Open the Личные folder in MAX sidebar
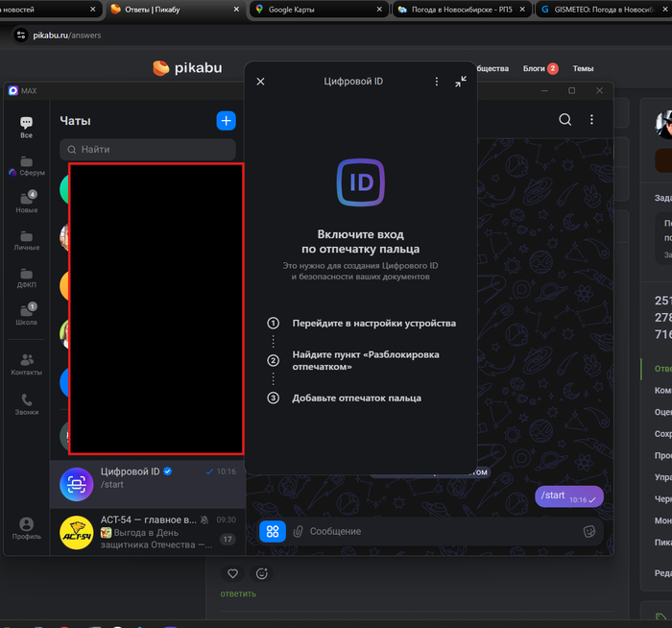The width and height of the screenshot is (672, 628). coord(26,240)
